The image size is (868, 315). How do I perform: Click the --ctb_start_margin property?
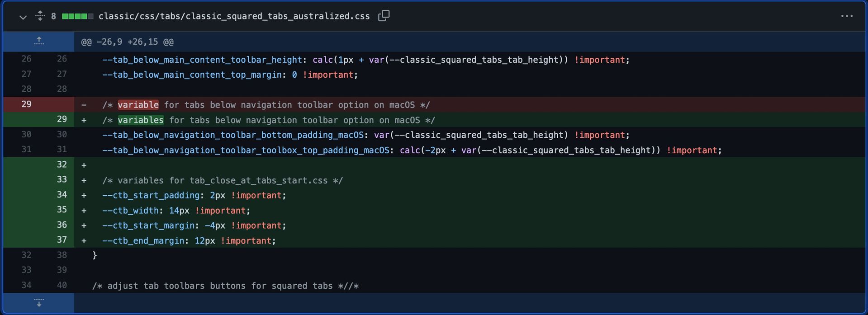pyautogui.click(x=148, y=226)
